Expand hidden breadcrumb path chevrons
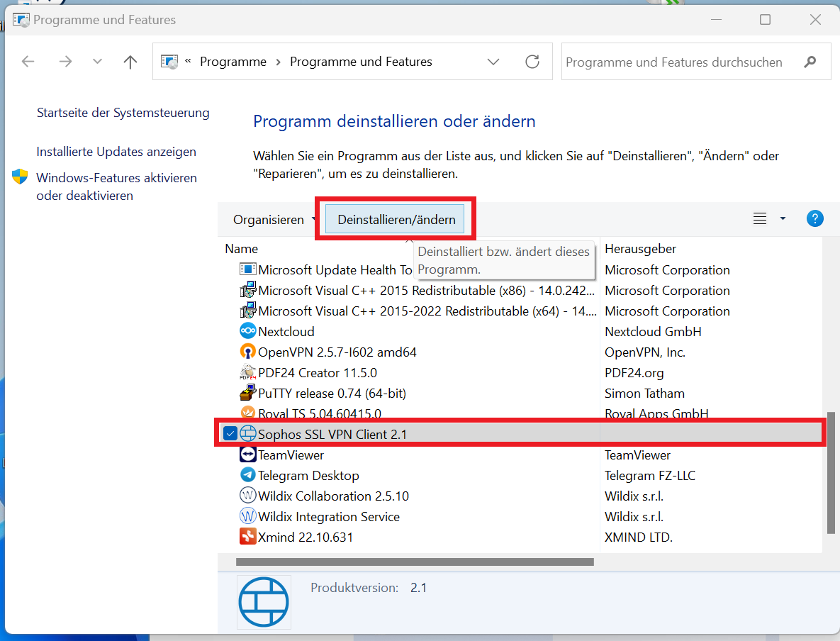 click(188, 61)
